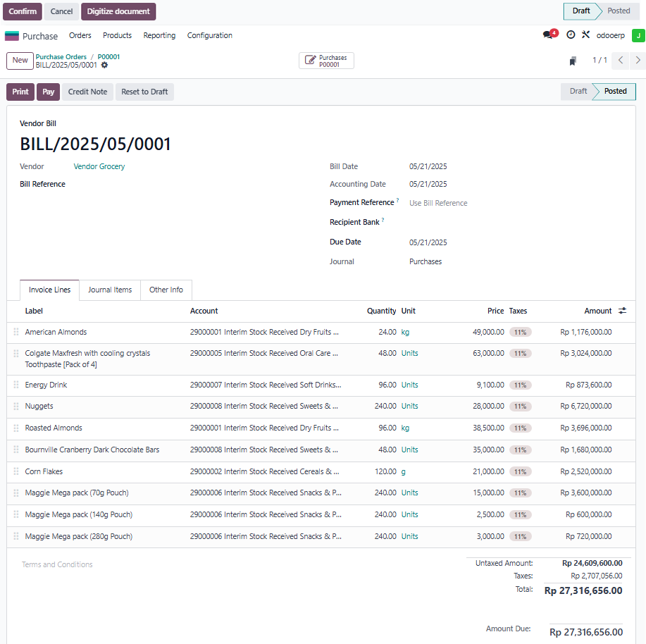Click the green user avatar J

[638, 35]
